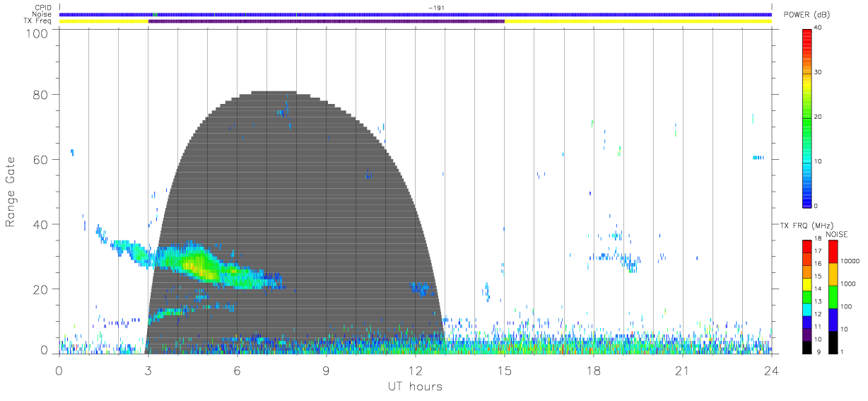Click the purple segment of the TX Freq bar

coord(327,21)
